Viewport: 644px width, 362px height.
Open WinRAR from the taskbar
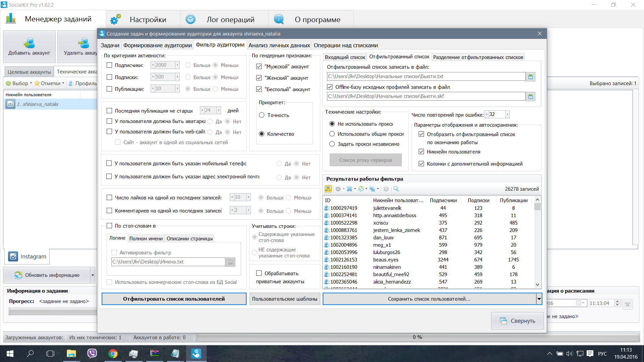tap(154, 354)
